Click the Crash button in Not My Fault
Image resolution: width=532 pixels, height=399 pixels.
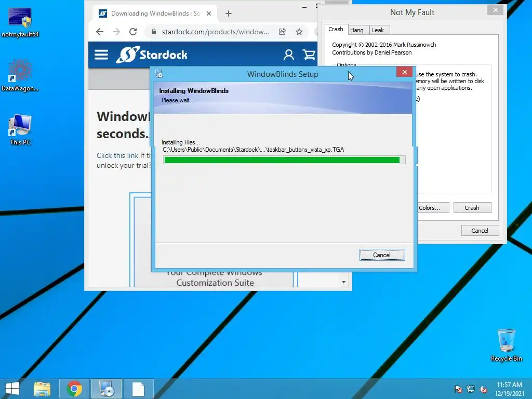(x=472, y=208)
